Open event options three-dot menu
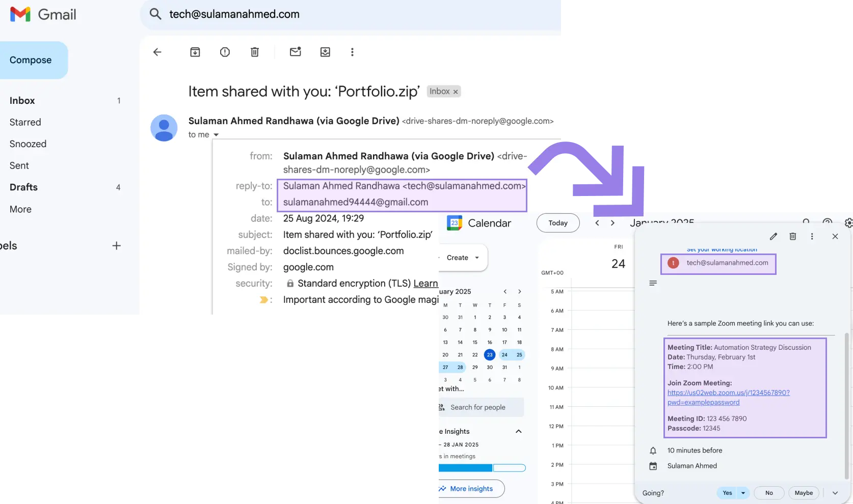The width and height of the screenshot is (853, 504). click(x=812, y=236)
